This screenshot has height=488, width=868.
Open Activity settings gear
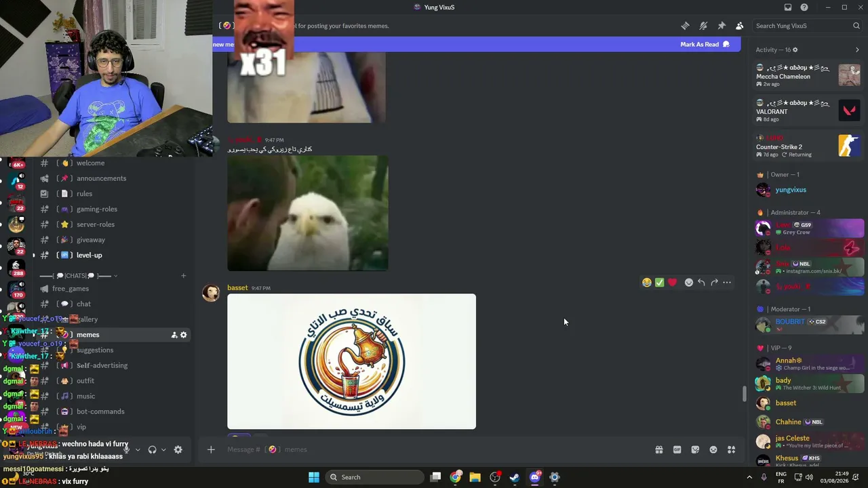[795, 49]
